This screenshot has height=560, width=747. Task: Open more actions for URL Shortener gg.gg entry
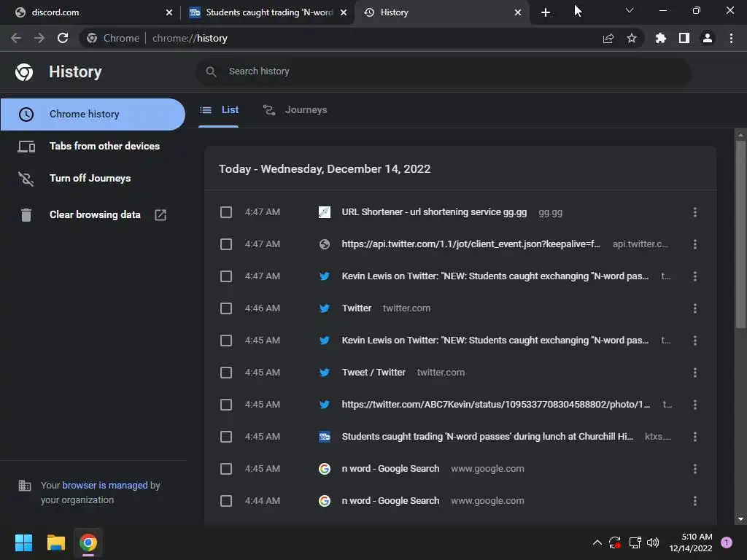click(x=695, y=212)
